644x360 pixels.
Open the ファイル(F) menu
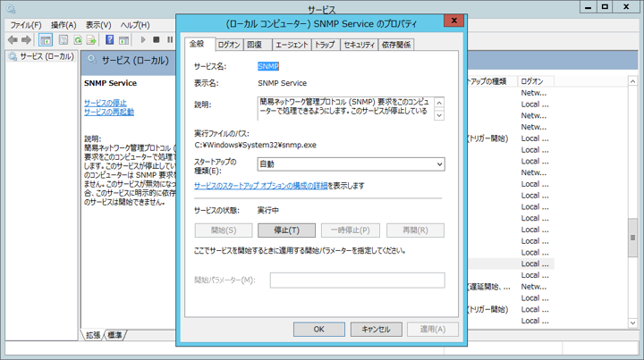click(25, 25)
